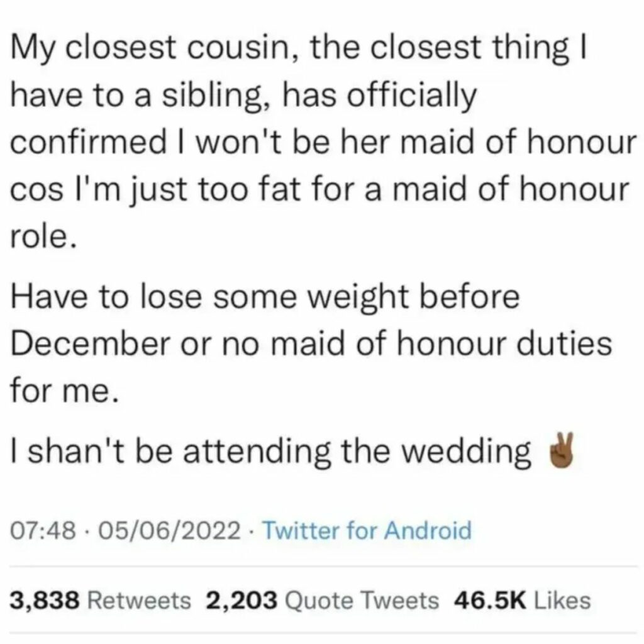644x644 pixels.
Task: Show the 46.5K Likes list
Action: (523, 600)
